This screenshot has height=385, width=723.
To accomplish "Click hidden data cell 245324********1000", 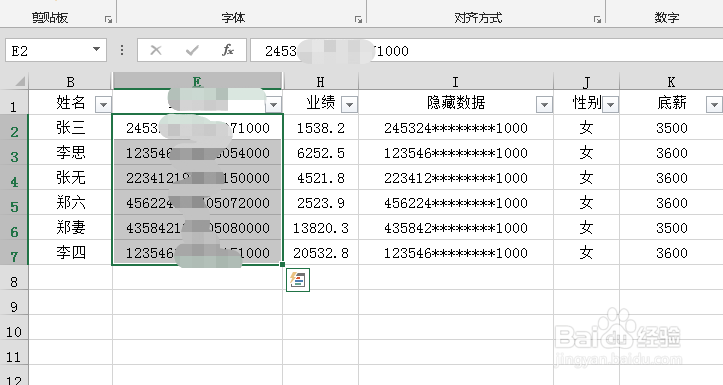I will [x=456, y=128].
